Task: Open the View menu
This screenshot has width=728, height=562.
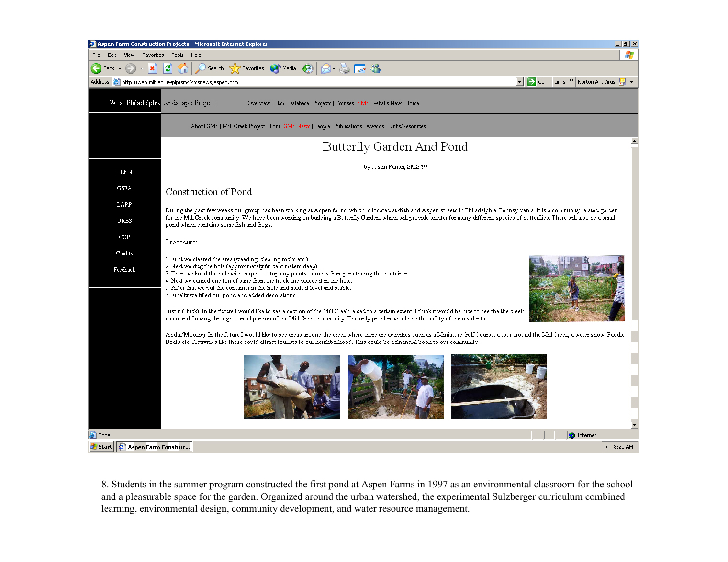Action: pyautogui.click(x=129, y=55)
